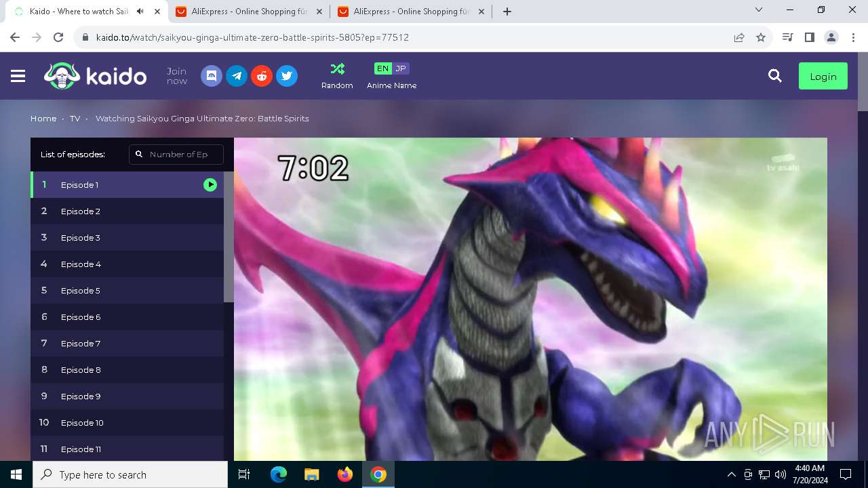The height and width of the screenshot is (488, 868).
Task: Select Episode 10 in the list
Action: tap(127, 422)
